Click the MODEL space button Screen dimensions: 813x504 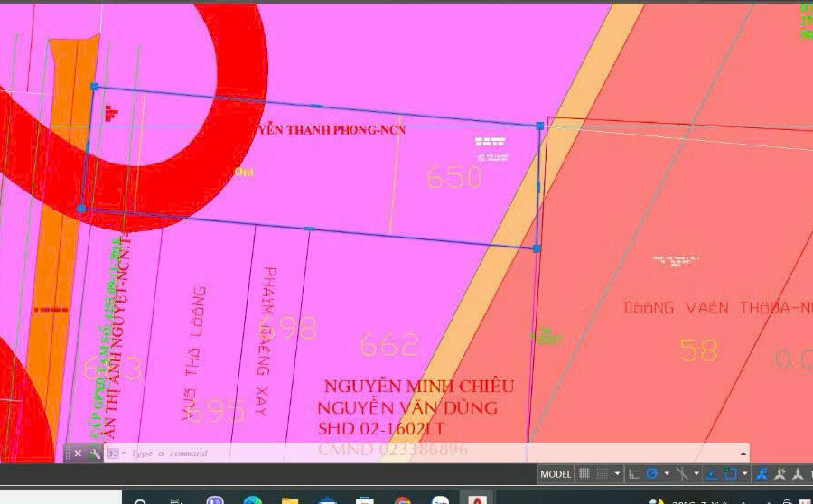pos(556,474)
